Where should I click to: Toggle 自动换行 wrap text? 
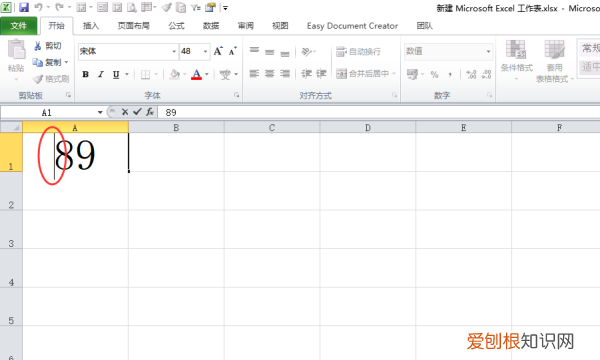[359, 51]
